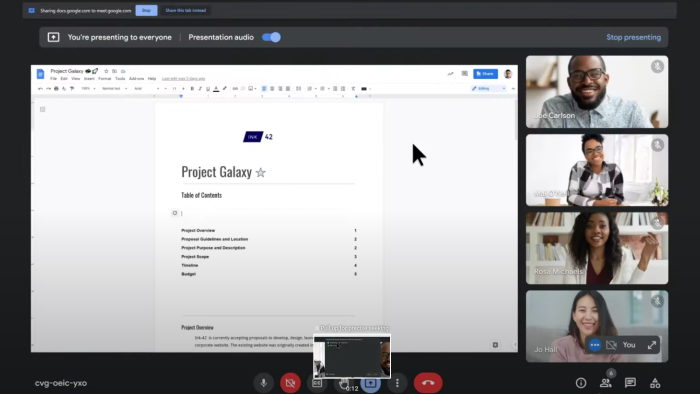Mute the microphone in the call bar

click(x=263, y=383)
